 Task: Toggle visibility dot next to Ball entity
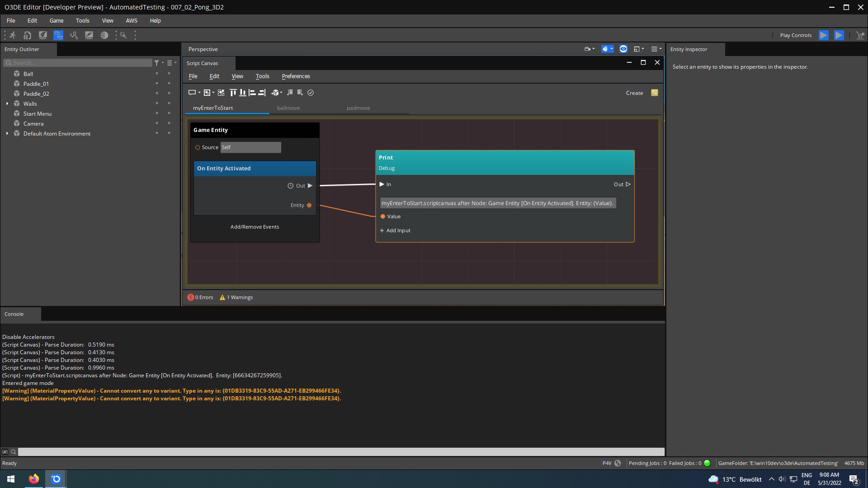(157, 73)
